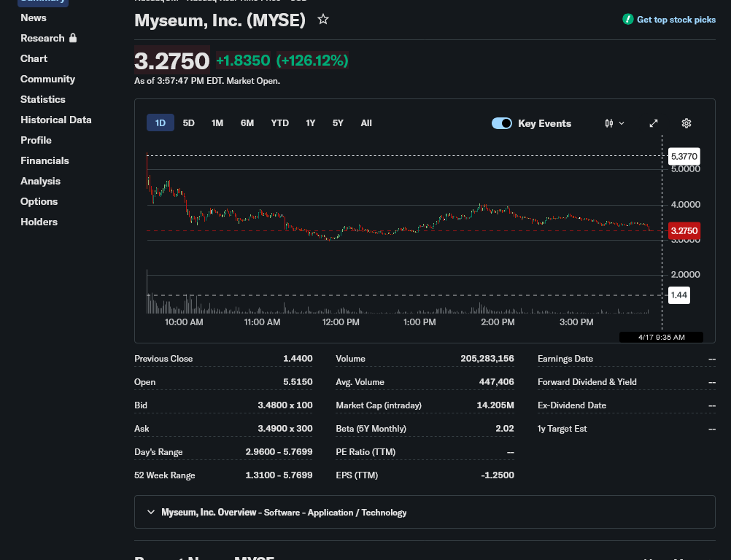View the Holders page
This screenshot has height=560, width=731.
pyautogui.click(x=39, y=222)
